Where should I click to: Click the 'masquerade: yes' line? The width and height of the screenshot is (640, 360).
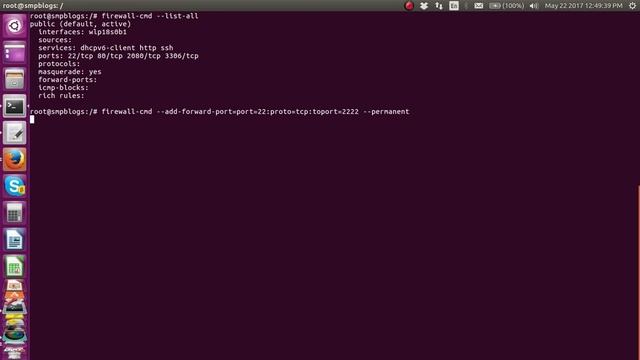click(70, 72)
